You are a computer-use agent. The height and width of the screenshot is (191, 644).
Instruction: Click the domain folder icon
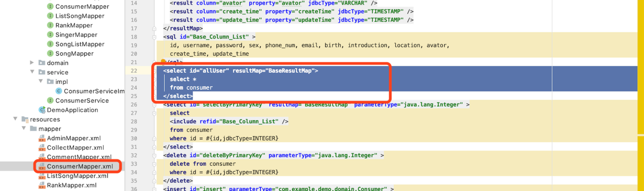[42, 62]
